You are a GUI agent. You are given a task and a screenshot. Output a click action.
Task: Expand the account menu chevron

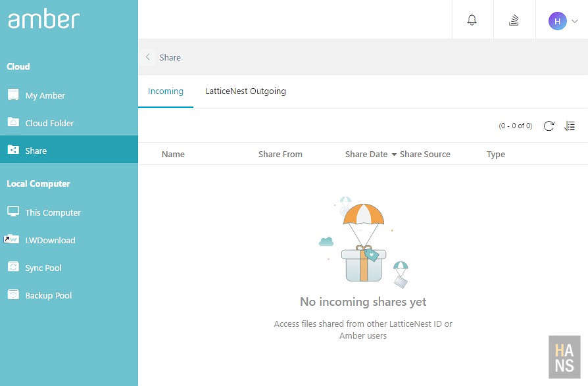click(574, 21)
